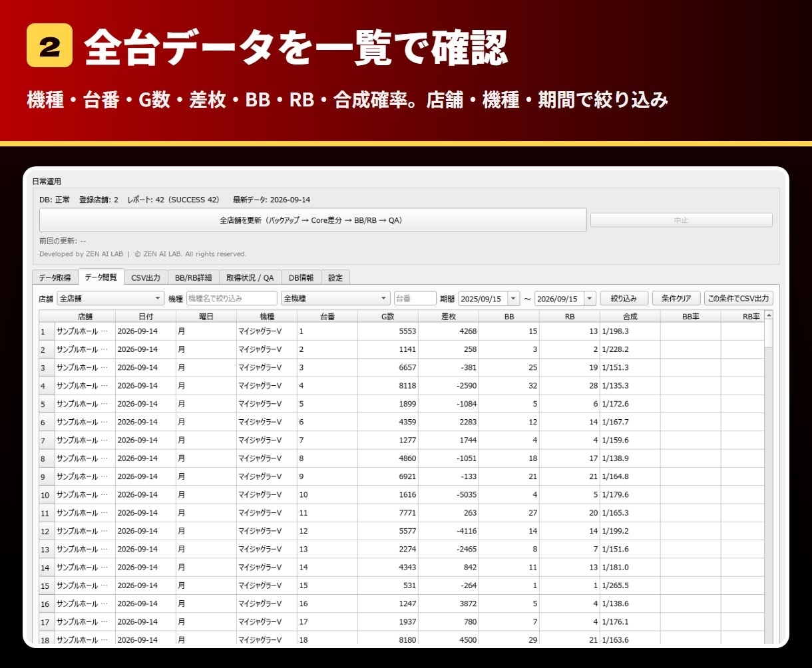Click 合成 value 1/199.2
The width and height of the screenshot is (812, 668).
pos(615,532)
